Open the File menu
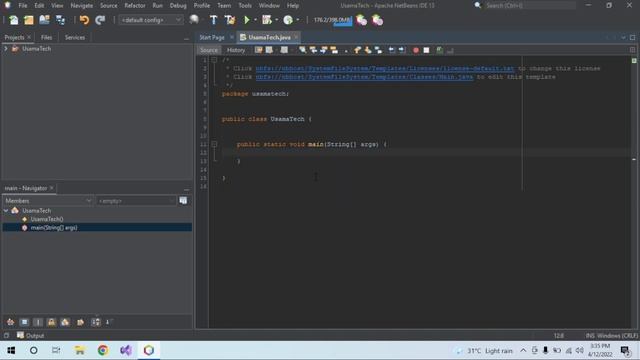Screen dimensions: 640x360 23,6
